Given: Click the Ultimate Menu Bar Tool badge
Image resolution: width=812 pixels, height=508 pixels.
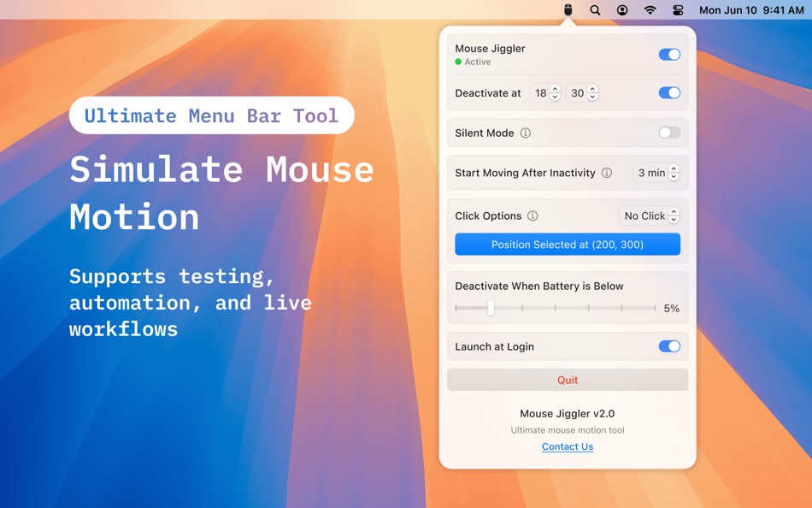Looking at the screenshot, I should pos(212,115).
